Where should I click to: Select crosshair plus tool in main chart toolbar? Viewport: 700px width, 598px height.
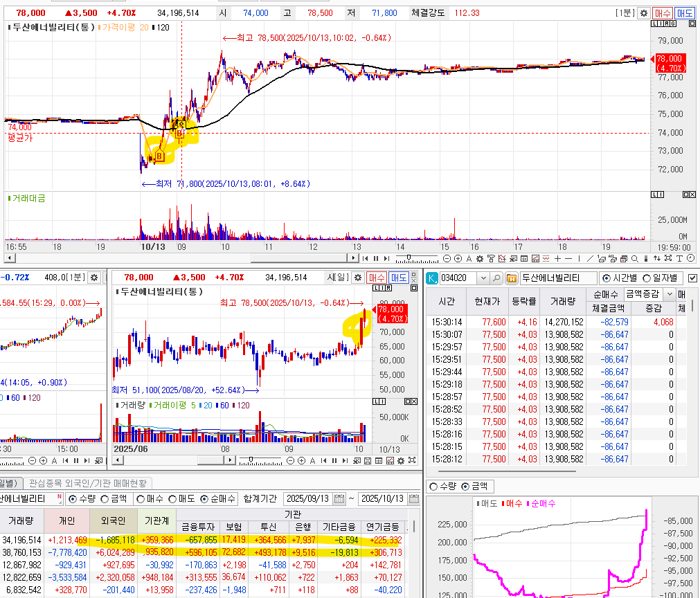(x=557, y=258)
